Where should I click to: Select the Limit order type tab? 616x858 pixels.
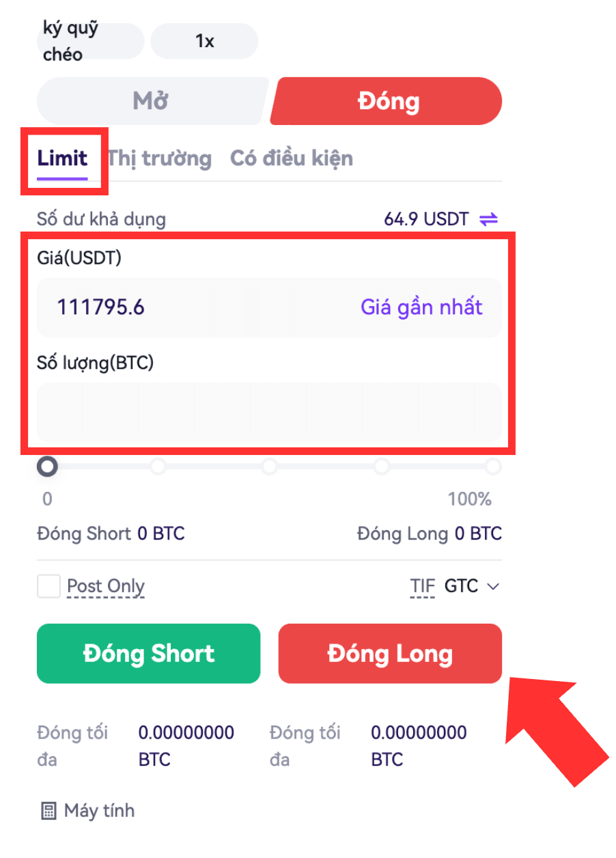pos(62,158)
